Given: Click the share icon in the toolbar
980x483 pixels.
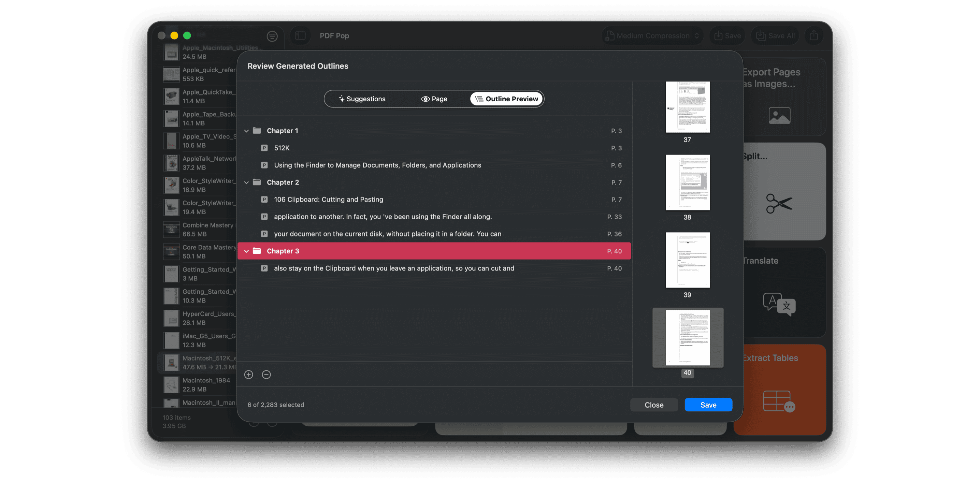Looking at the screenshot, I should click(814, 36).
